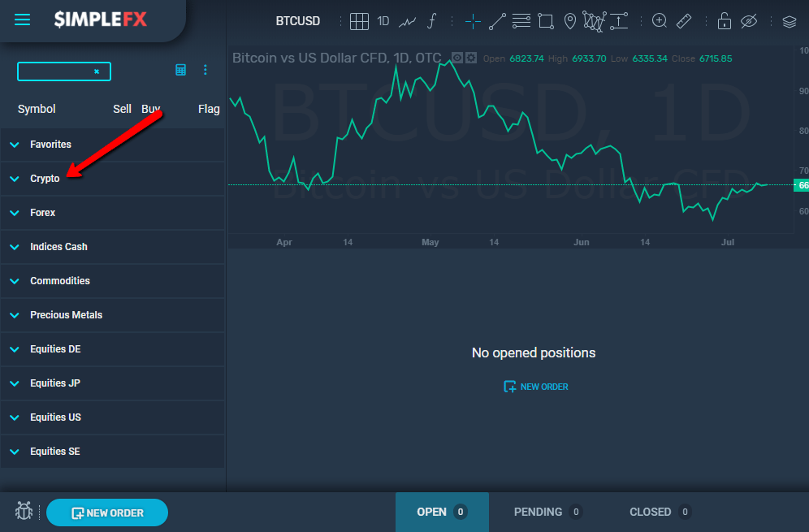
Task: Open the calculator icon in symbol panel
Action: click(x=180, y=70)
